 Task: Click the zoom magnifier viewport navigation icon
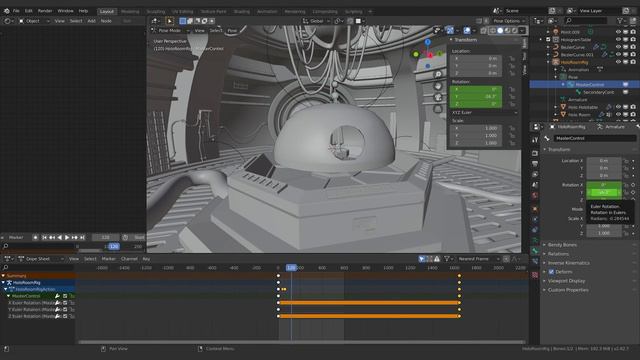(x=438, y=74)
